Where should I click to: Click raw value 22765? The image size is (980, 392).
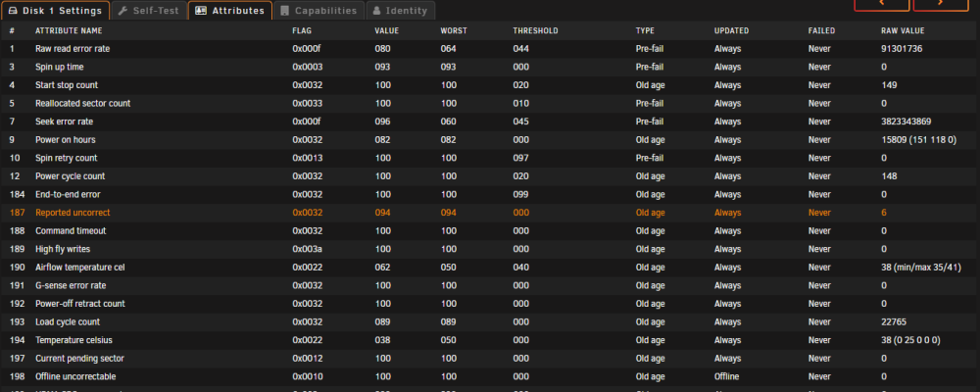(893, 322)
